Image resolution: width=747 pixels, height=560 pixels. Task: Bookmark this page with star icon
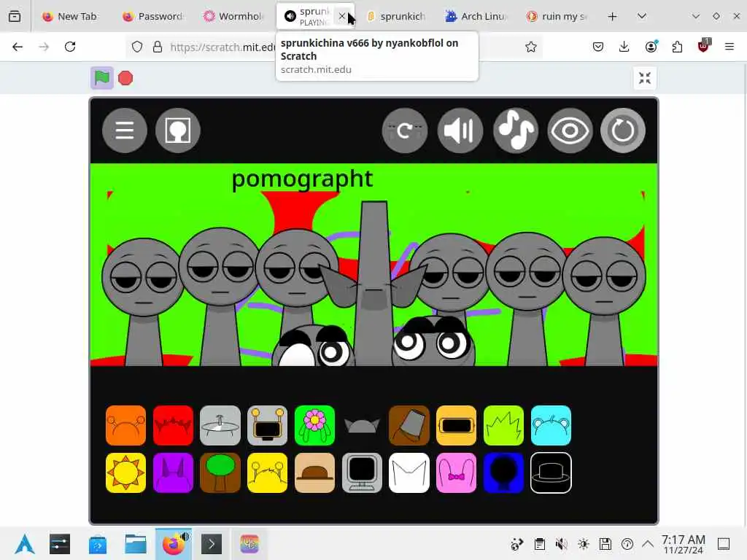pos(531,47)
